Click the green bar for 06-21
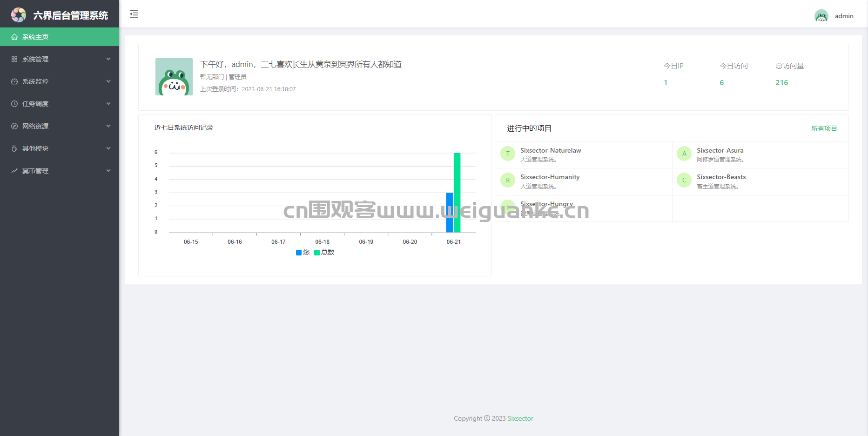The width and height of the screenshot is (868, 436). coord(457,193)
